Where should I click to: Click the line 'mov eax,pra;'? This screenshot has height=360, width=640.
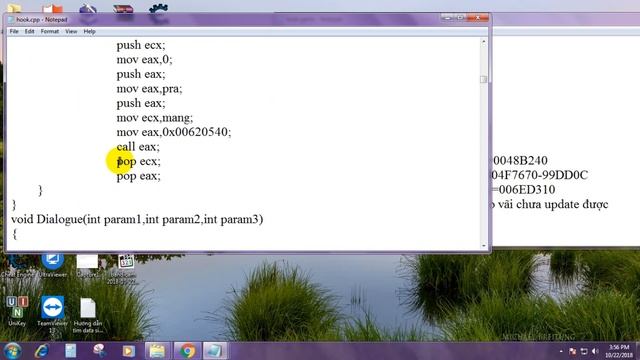[x=149, y=89]
